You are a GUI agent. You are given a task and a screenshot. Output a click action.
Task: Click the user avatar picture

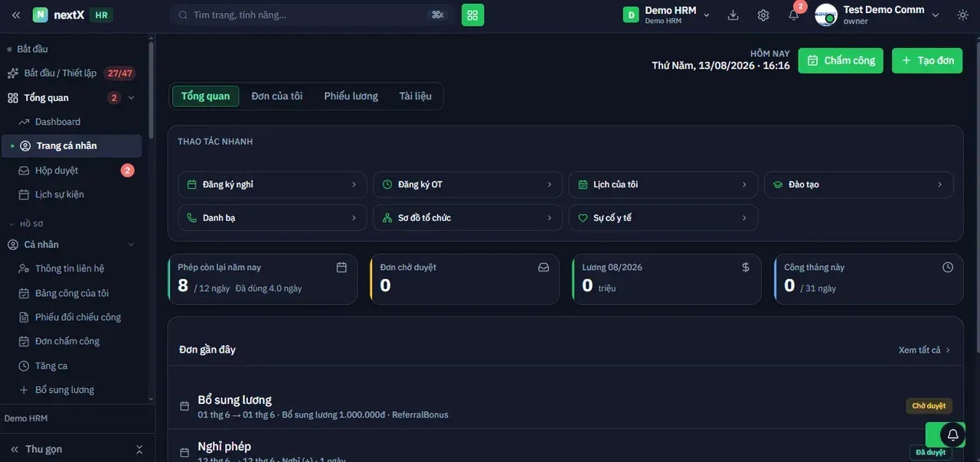coord(826,15)
